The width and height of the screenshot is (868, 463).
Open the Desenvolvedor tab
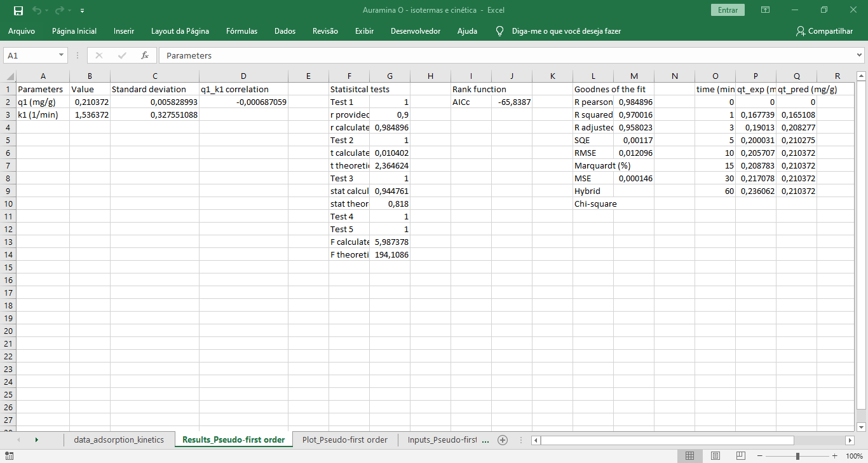point(416,31)
